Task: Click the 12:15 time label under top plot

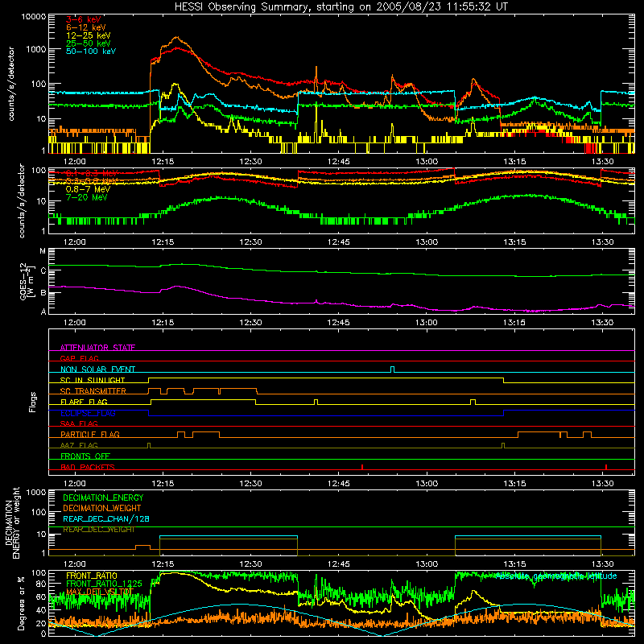Action: point(163,162)
